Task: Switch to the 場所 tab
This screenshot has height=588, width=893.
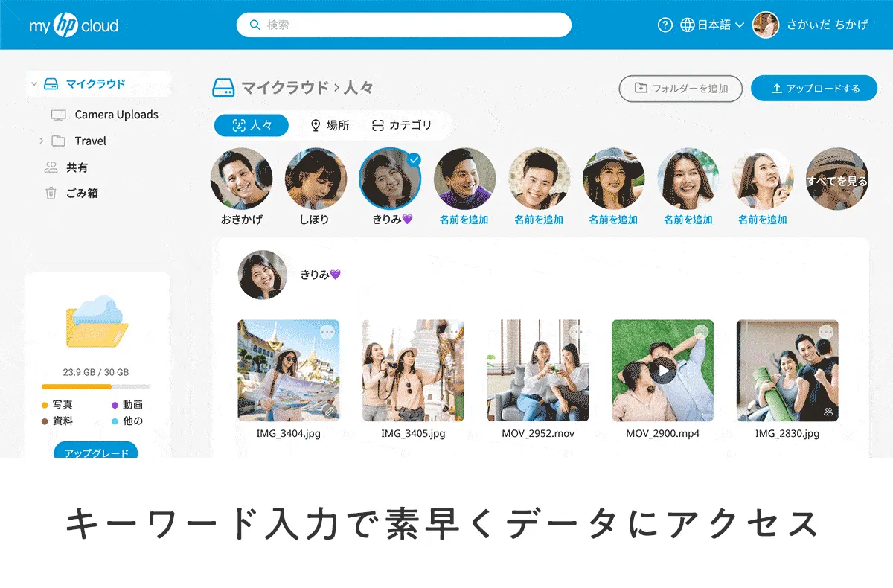Action: pos(330,125)
